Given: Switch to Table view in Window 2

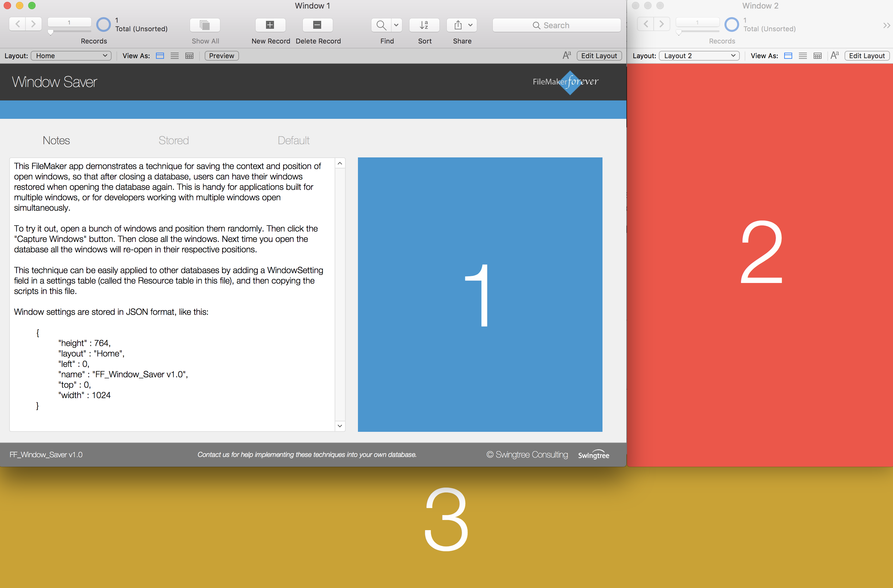Looking at the screenshot, I should (818, 56).
